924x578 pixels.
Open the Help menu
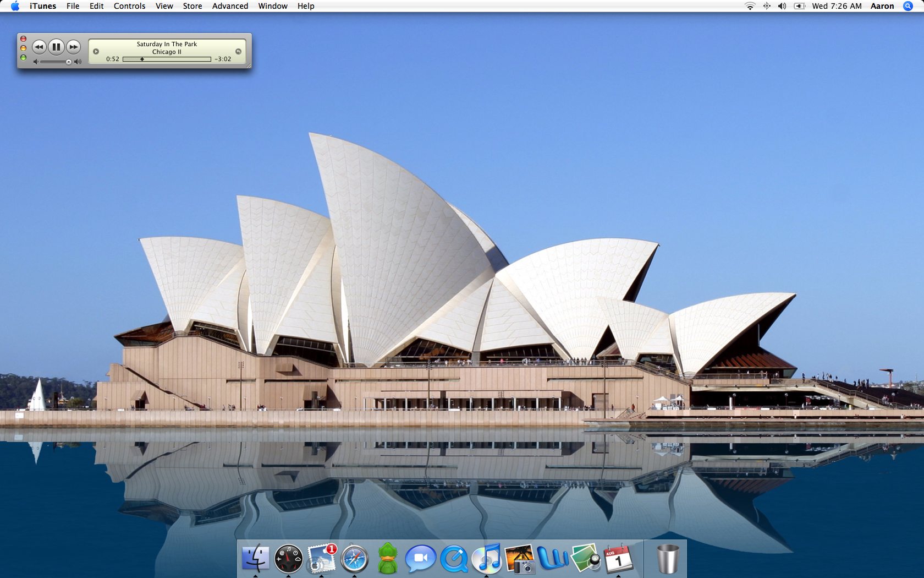[306, 6]
